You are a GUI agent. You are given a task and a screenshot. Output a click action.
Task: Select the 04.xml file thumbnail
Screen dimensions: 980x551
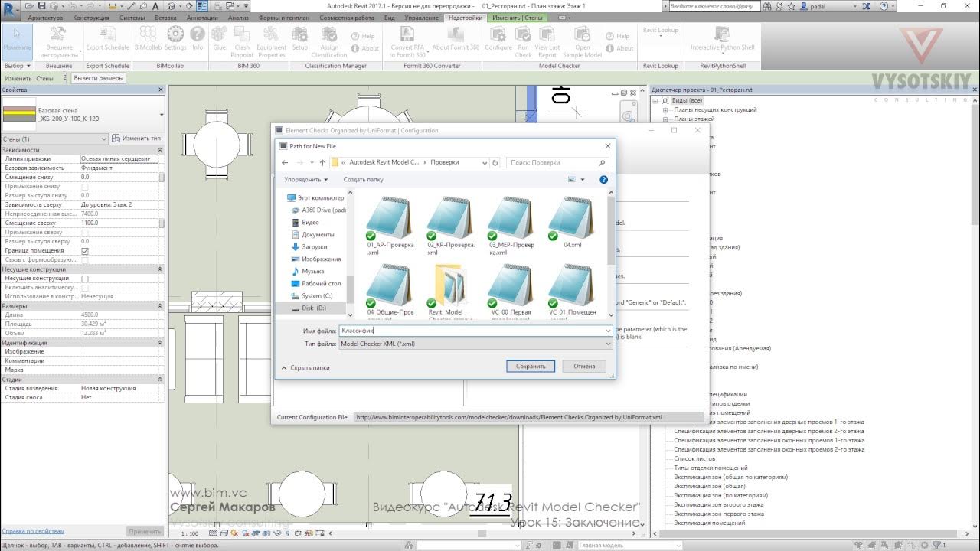[573, 223]
